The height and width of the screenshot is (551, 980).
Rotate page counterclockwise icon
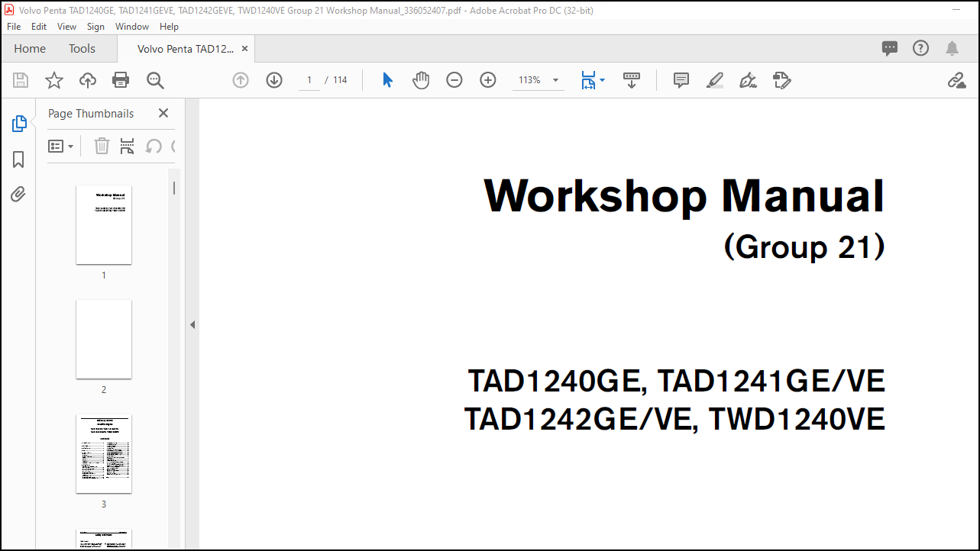[154, 146]
